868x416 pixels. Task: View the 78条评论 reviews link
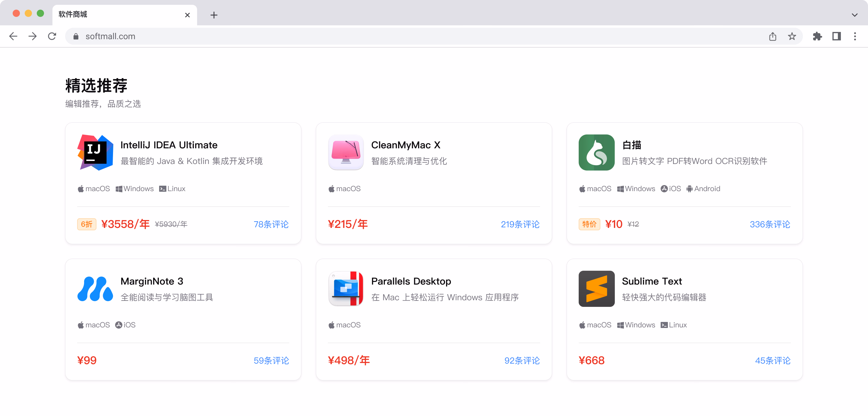(271, 224)
